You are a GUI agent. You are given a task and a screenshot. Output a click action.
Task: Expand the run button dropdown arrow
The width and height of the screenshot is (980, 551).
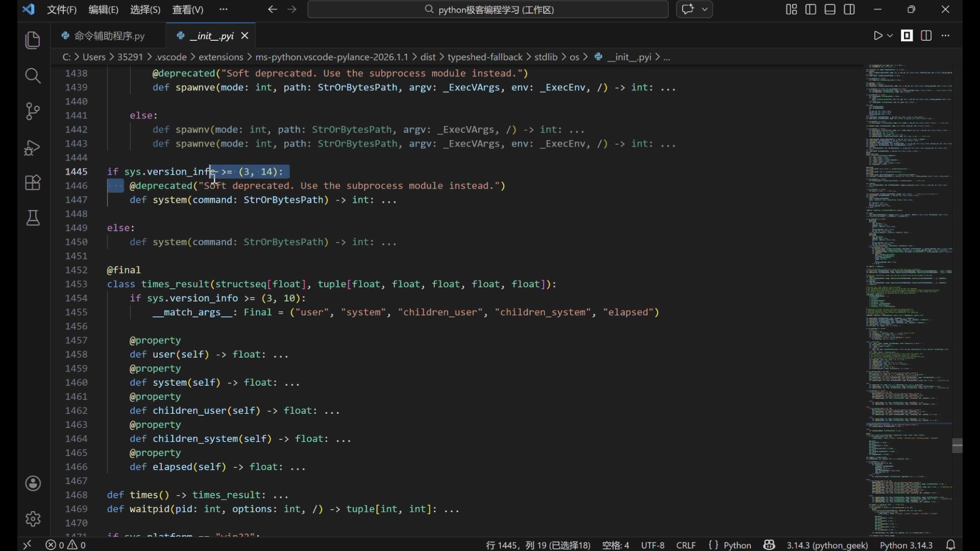[890, 36]
